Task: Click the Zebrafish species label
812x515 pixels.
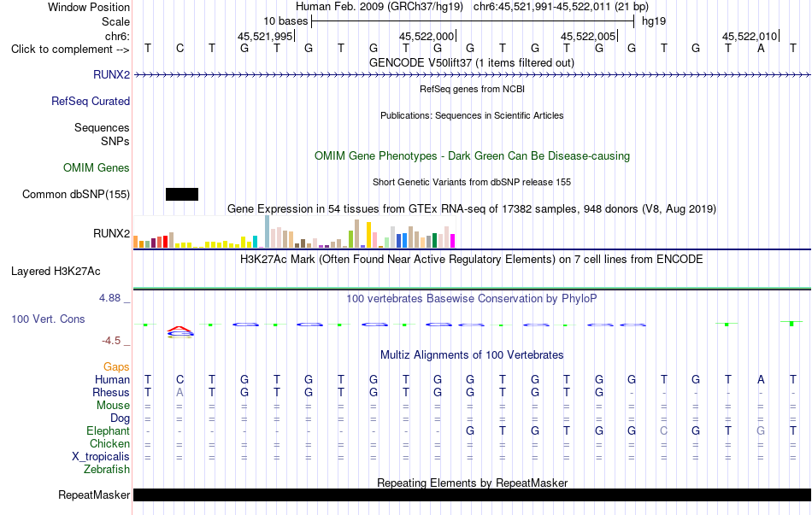Action: click(107, 469)
